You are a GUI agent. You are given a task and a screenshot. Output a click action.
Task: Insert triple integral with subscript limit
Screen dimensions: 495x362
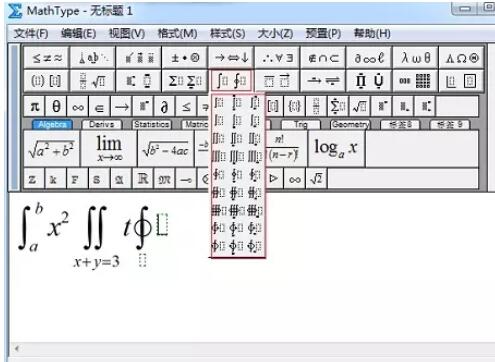(255, 156)
